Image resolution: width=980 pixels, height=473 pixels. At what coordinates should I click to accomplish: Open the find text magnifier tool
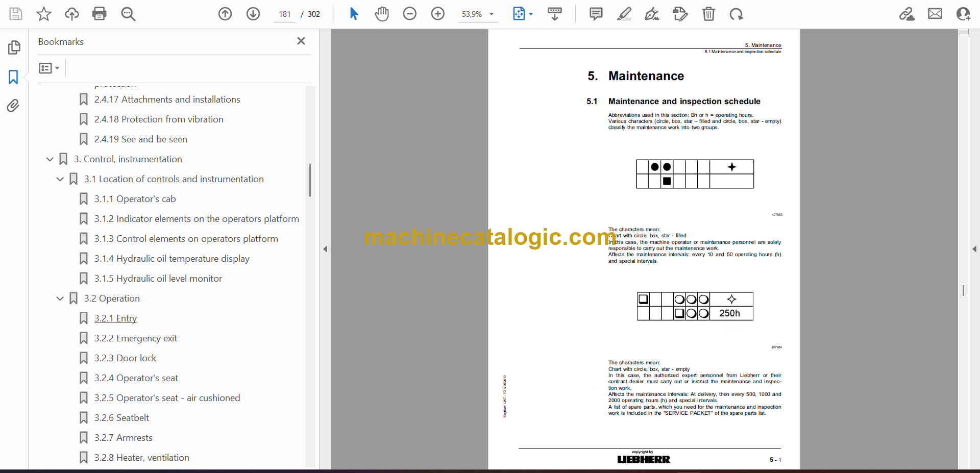point(128,14)
